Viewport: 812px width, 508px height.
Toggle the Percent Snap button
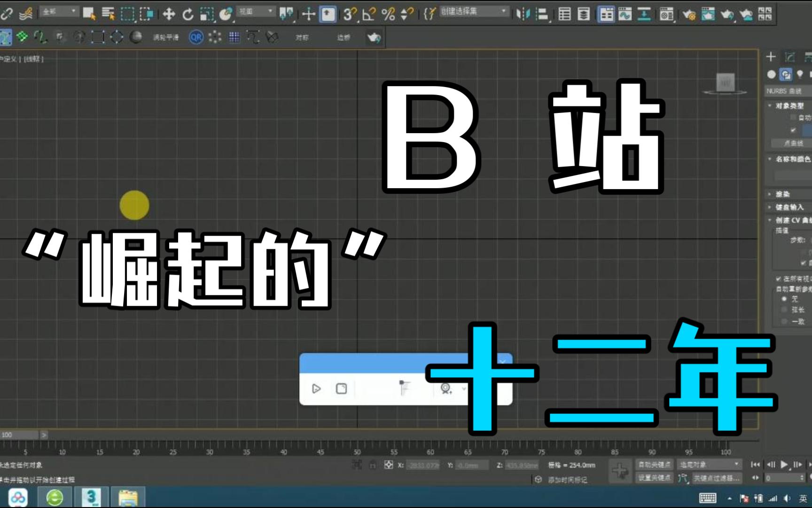click(388, 14)
